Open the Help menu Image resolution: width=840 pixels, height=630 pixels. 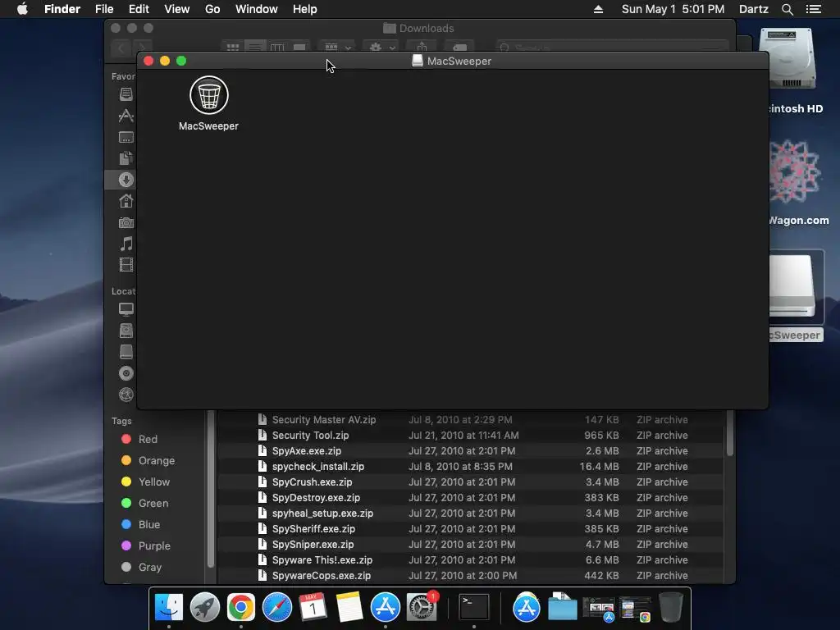tap(305, 9)
